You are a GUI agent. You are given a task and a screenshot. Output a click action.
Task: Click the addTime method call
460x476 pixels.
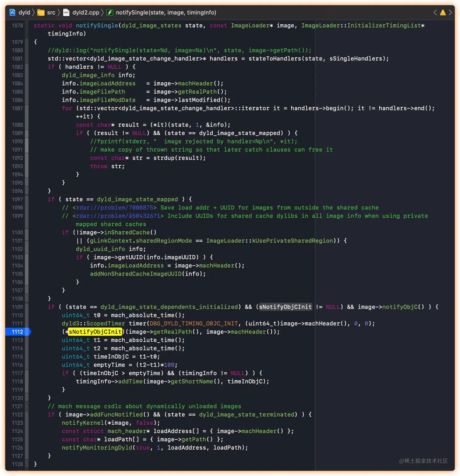[130, 381]
